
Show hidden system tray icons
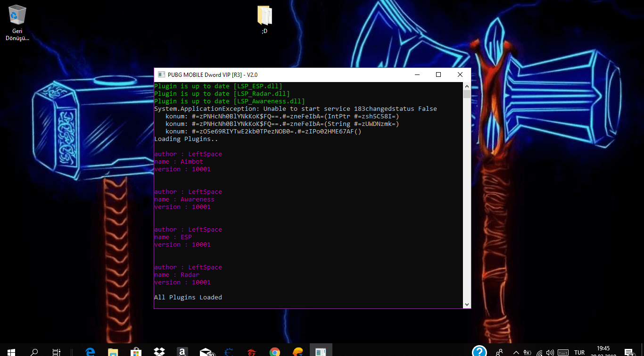point(516,353)
